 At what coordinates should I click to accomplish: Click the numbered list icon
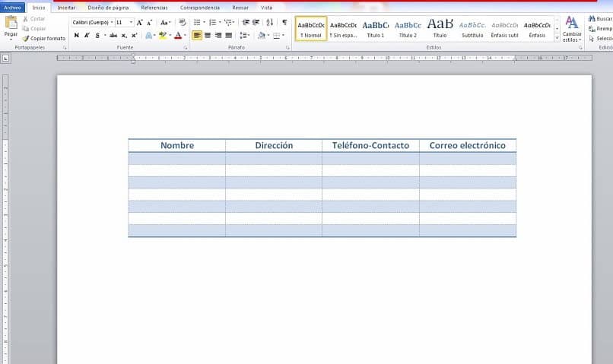pos(213,23)
